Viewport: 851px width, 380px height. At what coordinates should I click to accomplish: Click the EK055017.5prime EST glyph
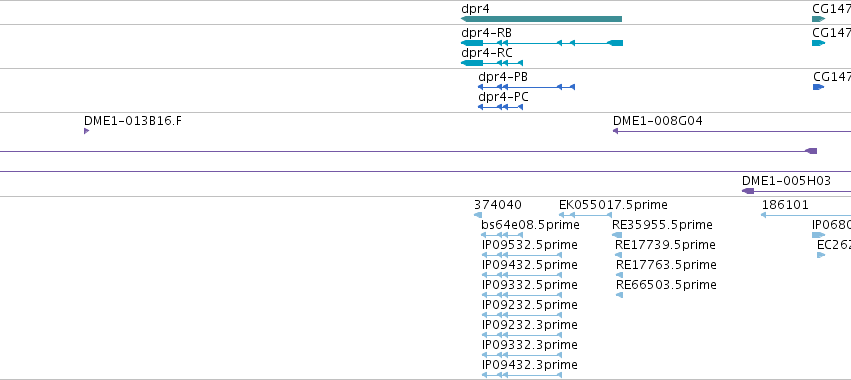[x=585, y=215]
